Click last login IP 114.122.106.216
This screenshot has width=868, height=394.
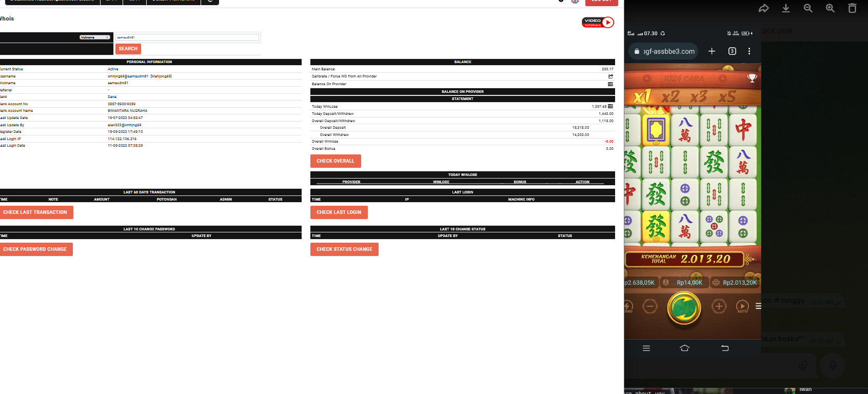[122, 139]
